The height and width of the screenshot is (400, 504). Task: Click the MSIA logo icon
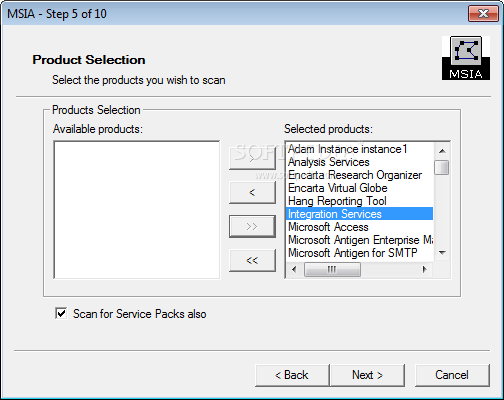pyautogui.click(x=466, y=58)
